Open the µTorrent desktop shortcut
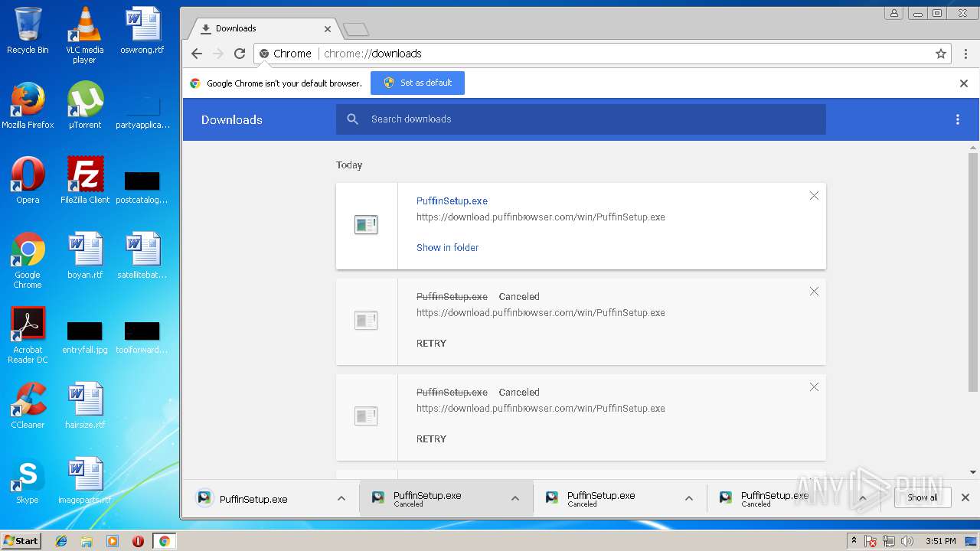This screenshot has width=980, height=551. 85,106
